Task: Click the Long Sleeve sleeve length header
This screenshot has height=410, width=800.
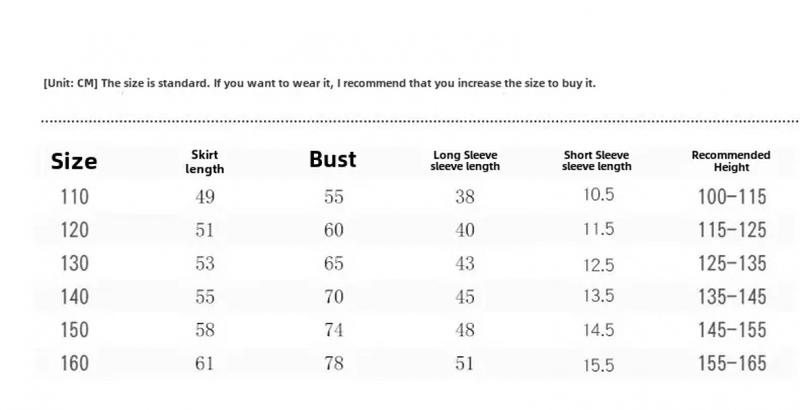Action: pyautogui.click(x=465, y=161)
